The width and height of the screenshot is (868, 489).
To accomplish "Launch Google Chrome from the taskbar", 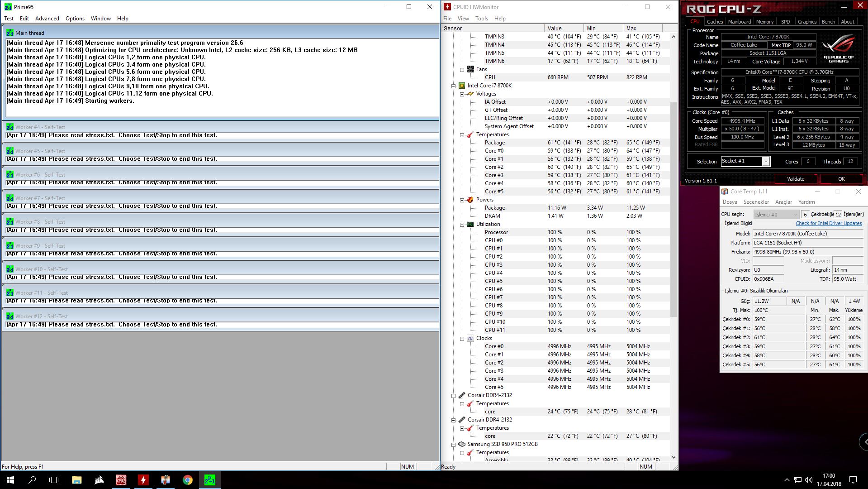I will coord(187,480).
